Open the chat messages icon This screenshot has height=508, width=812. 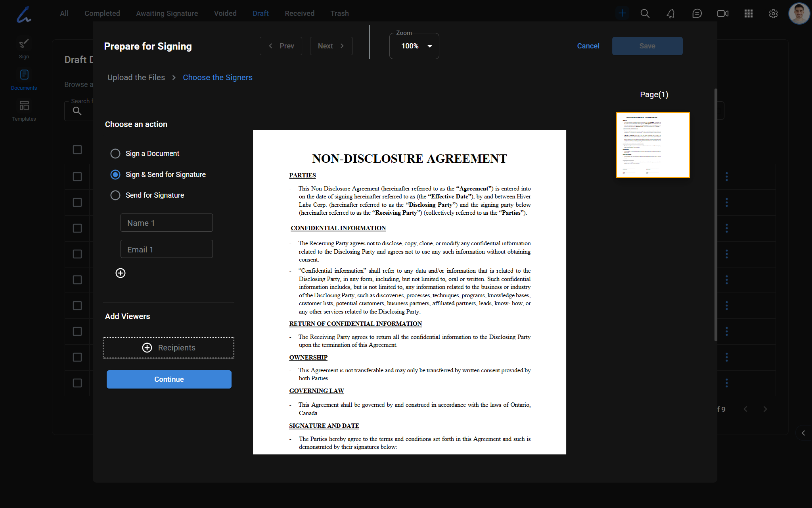(x=697, y=13)
